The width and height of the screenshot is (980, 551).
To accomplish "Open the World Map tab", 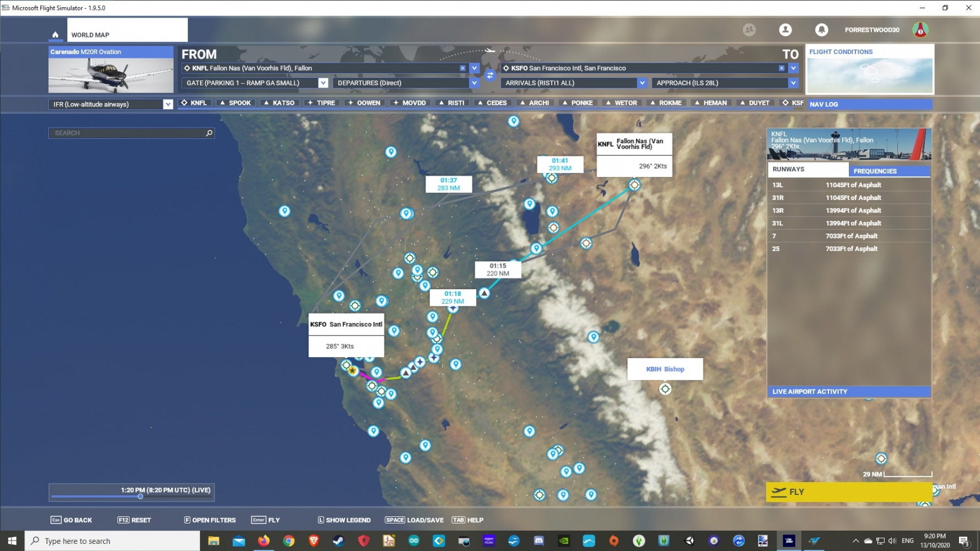I will click(127, 30).
